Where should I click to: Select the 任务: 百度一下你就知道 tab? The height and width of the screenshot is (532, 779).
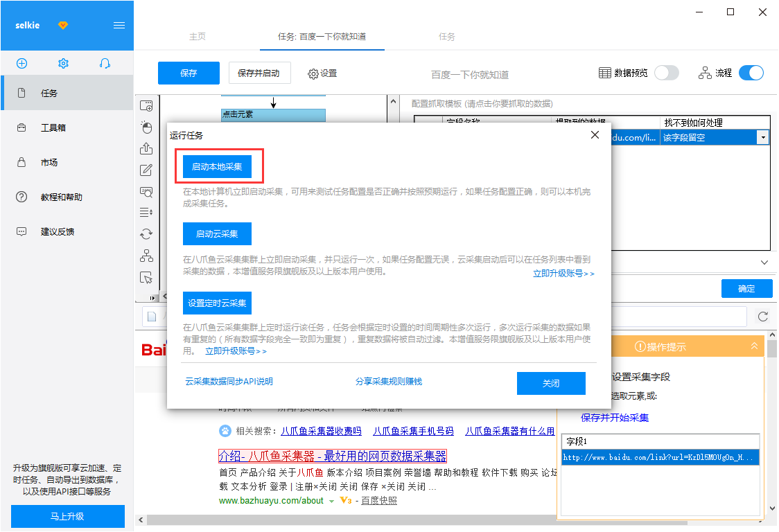tap(322, 37)
